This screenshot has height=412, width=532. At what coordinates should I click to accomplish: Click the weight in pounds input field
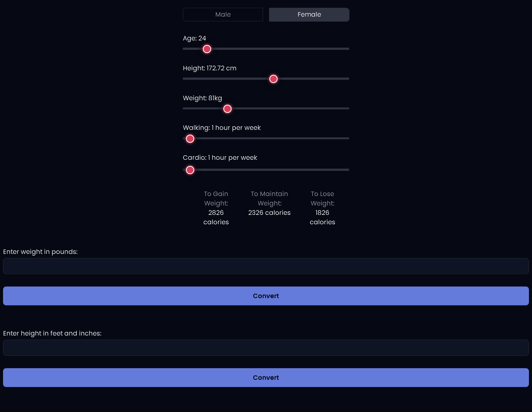point(265,266)
